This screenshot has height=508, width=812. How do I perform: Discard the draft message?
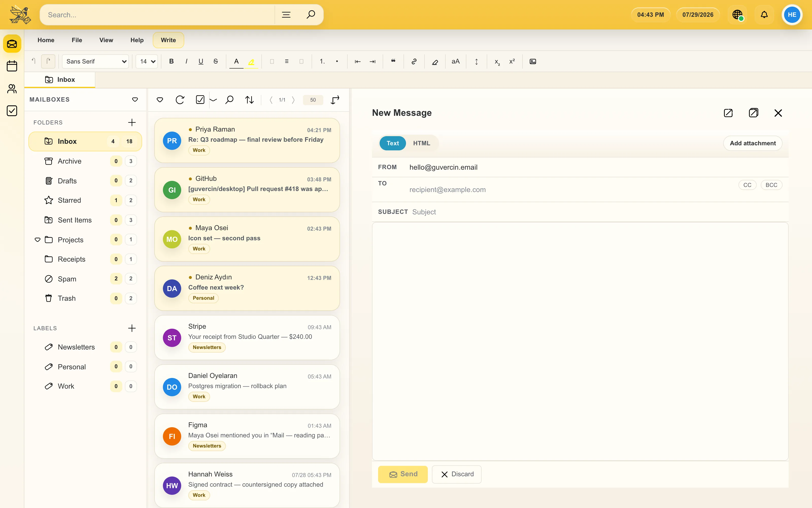click(456, 474)
